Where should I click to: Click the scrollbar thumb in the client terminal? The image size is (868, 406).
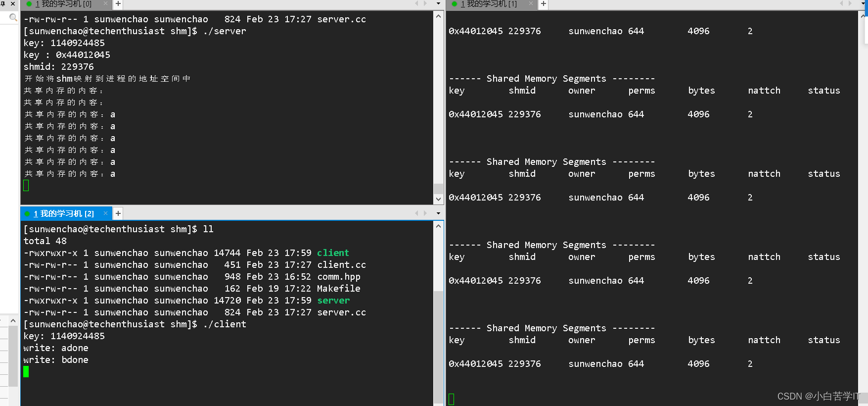pos(438,347)
